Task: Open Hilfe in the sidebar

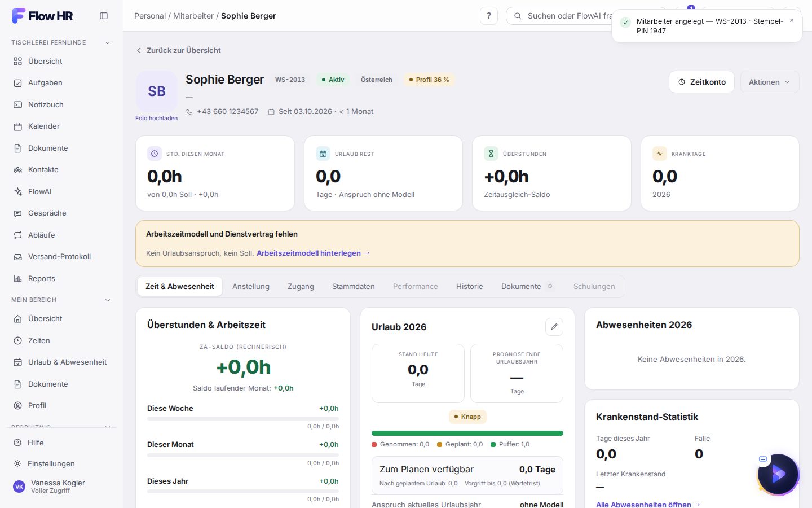Action: [61, 443]
